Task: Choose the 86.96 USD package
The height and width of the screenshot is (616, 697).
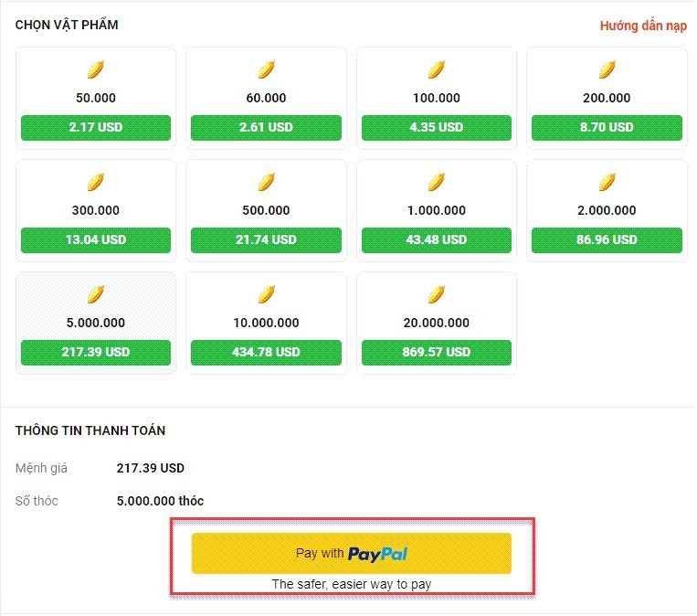Action: pos(607,240)
